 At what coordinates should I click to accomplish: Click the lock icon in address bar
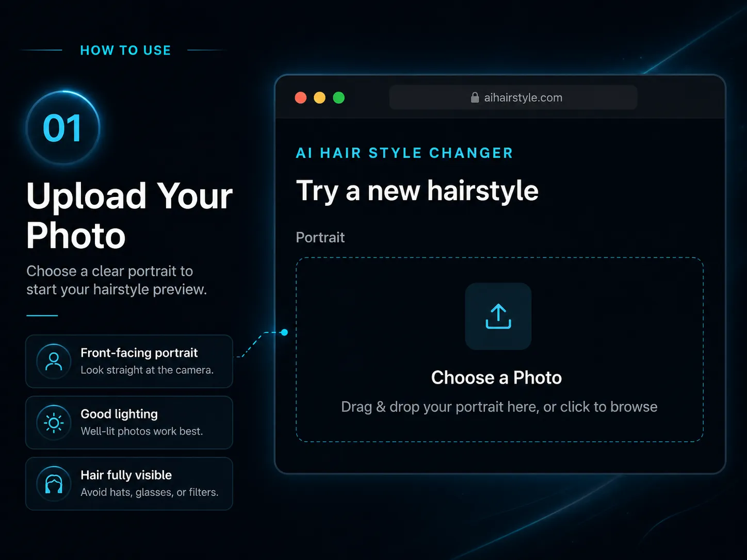tap(475, 97)
